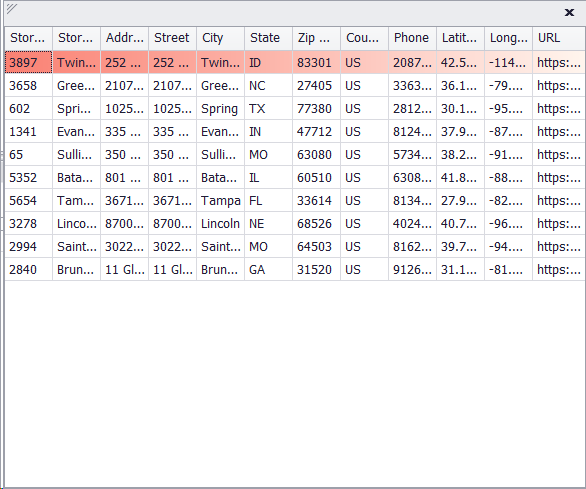The width and height of the screenshot is (586, 489).
Task: Click longitude cell '-96....'
Action: click(x=508, y=224)
